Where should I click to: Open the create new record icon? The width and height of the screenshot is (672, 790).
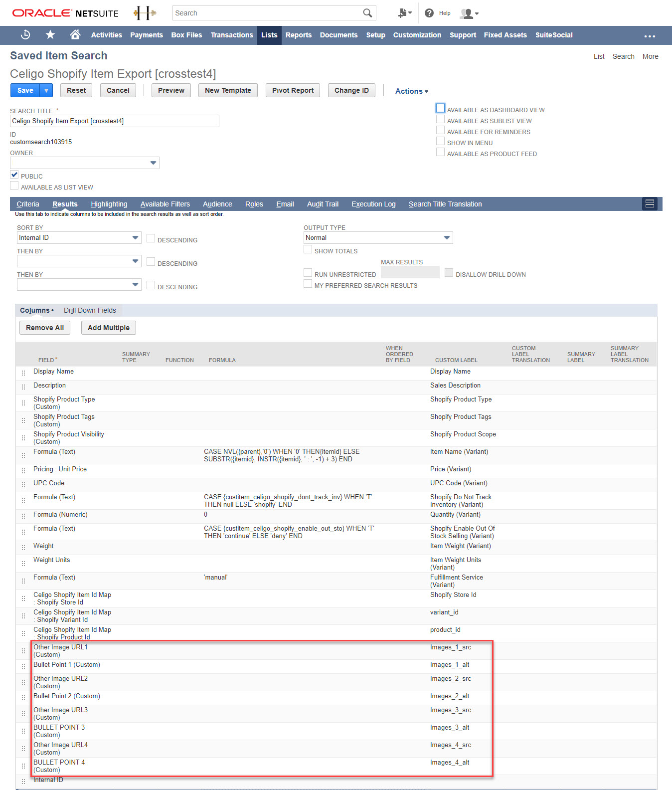pos(405,13)
